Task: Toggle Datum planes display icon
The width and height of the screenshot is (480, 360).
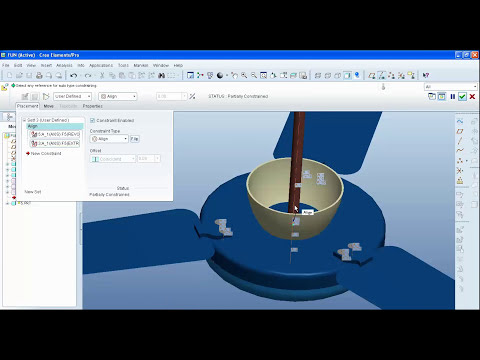Action: click(x=372, y=76)
